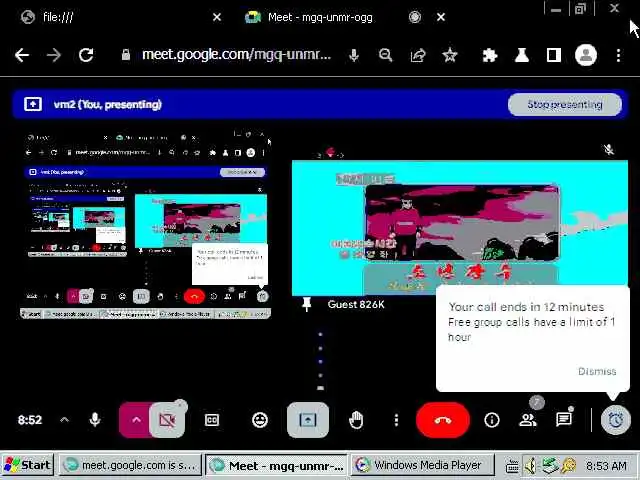This screenshot has height=480, width=640.
Task: Send a reaction with emoji button
Action: click(x=260, y=420)
